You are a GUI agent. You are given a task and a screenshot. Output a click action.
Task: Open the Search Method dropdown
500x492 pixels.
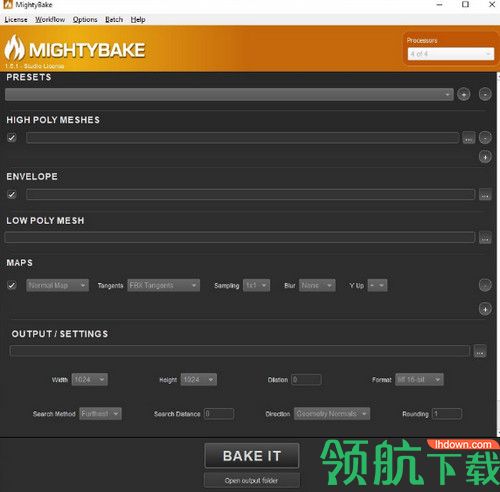click(100, 414)
